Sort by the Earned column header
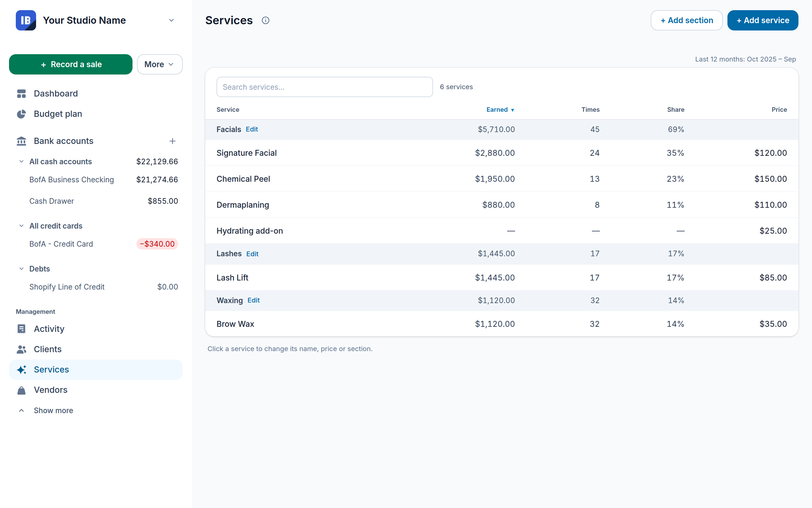The height and width of the screenshot is (508, 812). coord(500,110)
